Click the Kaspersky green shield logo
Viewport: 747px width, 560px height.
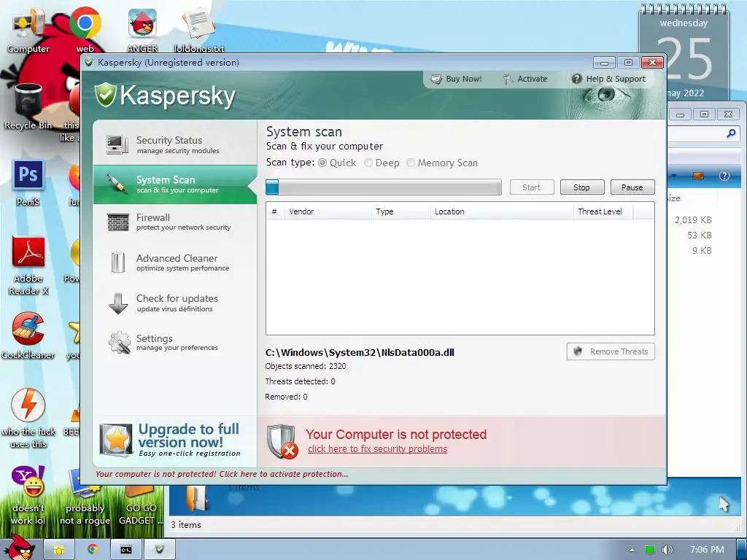coord(105,94)
